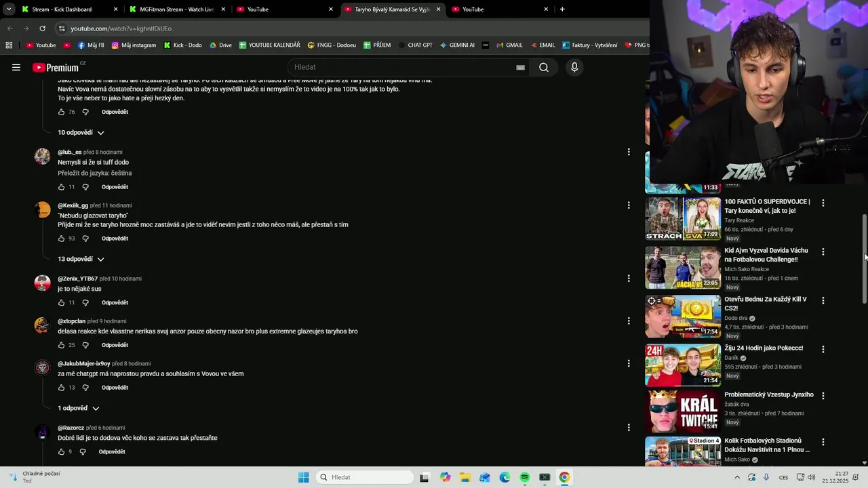Image resolution: width=868 pixels, height=488 pixels.
Task: Click Přeložit do jazyka: čeština link
Action: (x=95, y=174)
